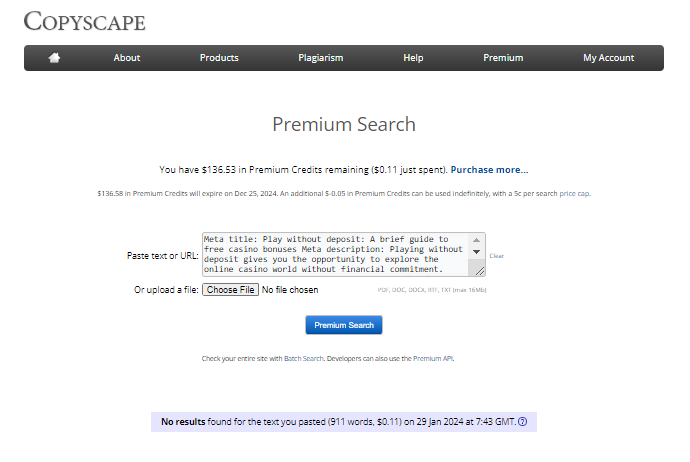Click the textarea scroll down arrow
This screenshot has width=690, height=462.
[477, 252]
